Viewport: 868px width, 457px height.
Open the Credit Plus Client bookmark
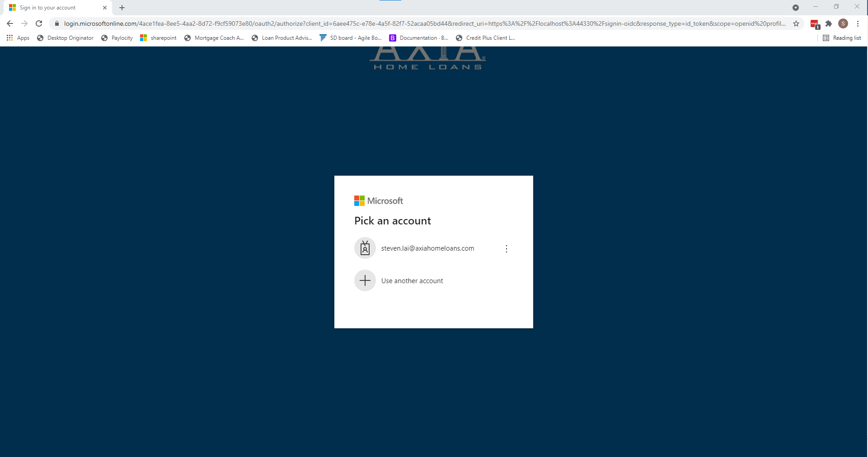(486, 38)
